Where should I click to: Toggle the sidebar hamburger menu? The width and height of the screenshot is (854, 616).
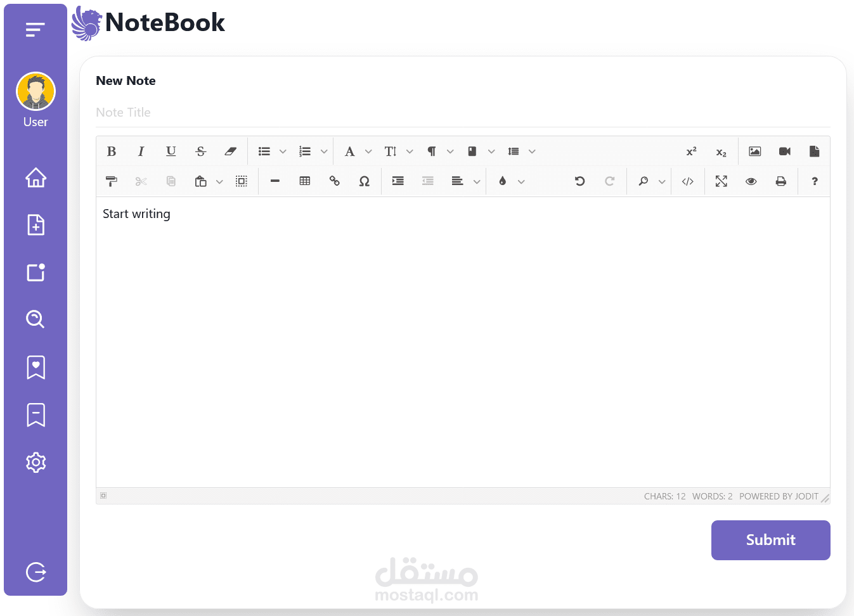coord(36,29)
